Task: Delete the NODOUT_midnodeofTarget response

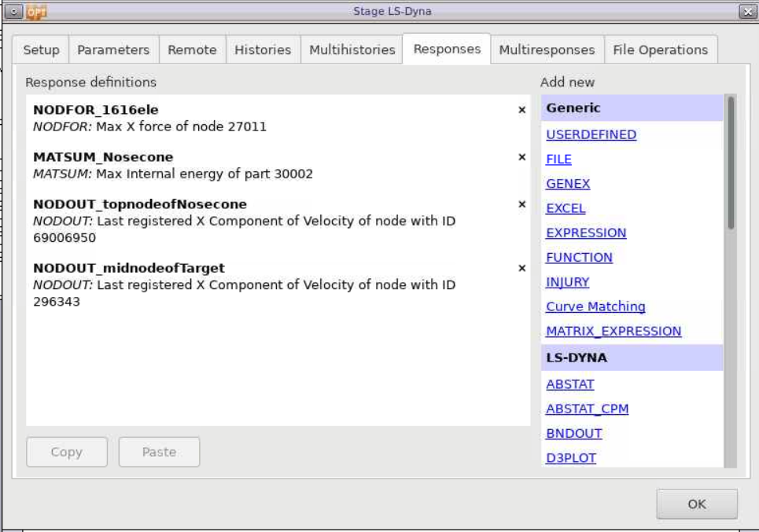Action: [521, 268]
